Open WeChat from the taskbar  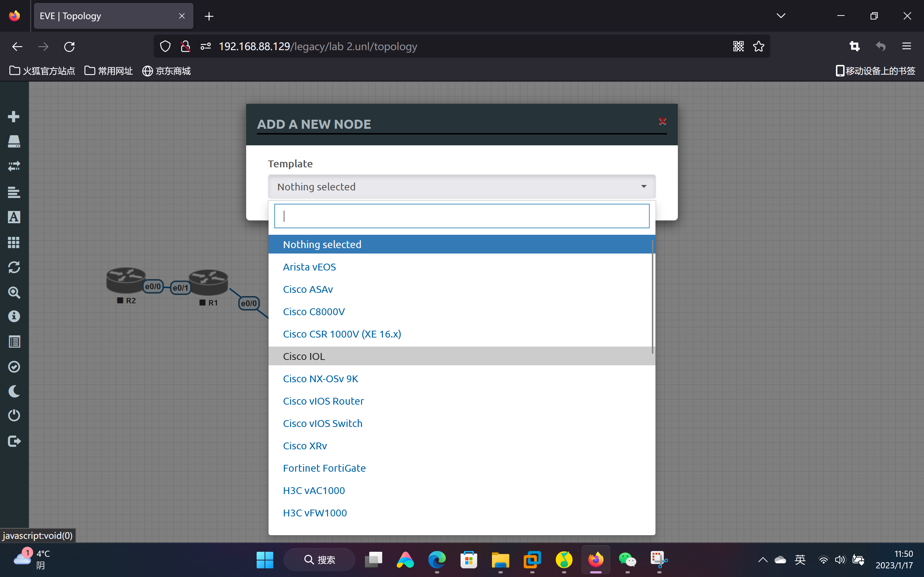click(x=627, y=560)
